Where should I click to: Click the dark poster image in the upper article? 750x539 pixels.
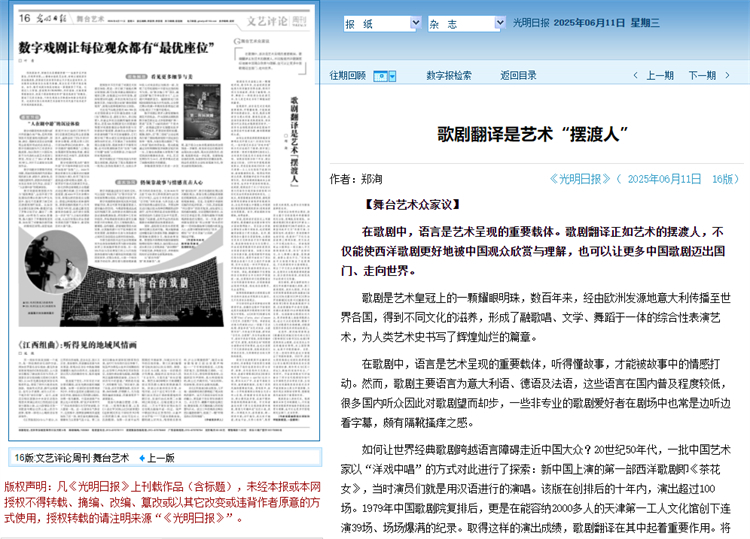coord(202,112)
